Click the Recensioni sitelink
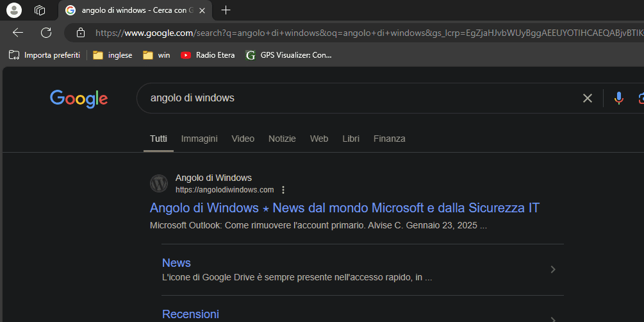644x322 pixels. click(190, 314)
